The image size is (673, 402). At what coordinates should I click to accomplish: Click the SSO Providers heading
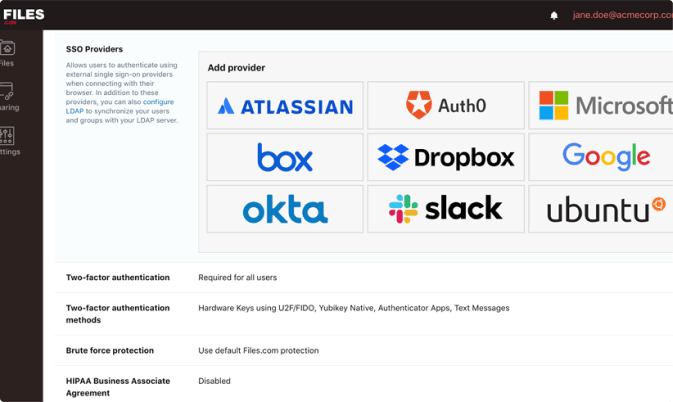click(94, 49)
